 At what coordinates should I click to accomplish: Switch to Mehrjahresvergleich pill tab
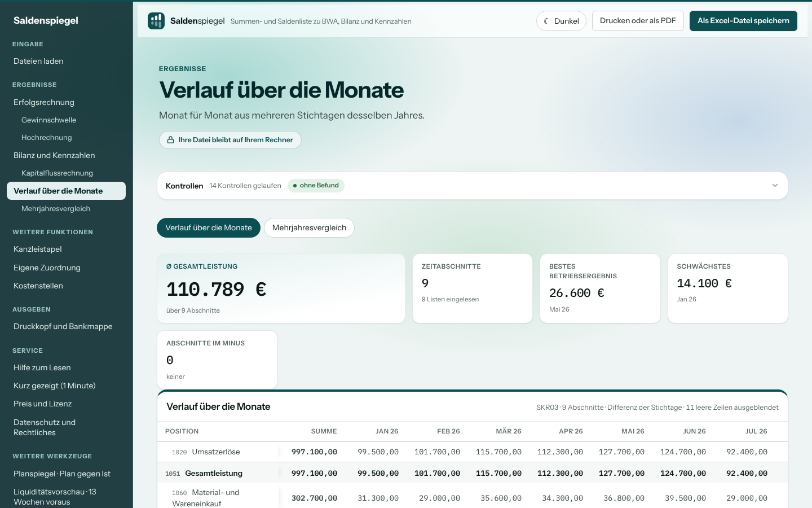click(309, 227)
